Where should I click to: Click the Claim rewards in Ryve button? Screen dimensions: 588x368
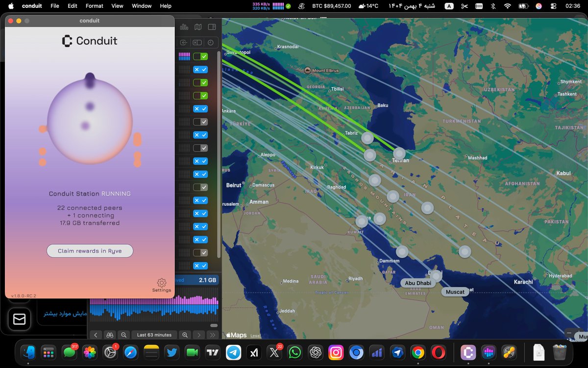click(x=90, y=251)
